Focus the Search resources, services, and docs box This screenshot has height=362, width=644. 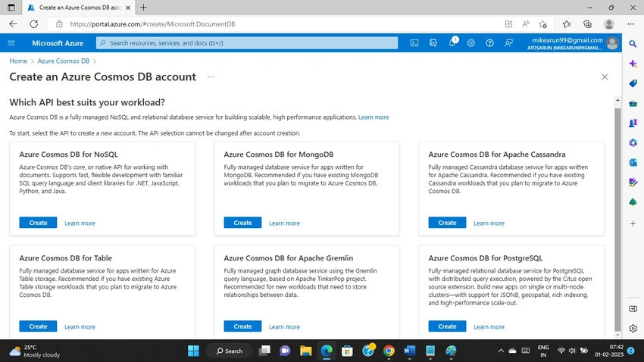click(x=247, y=42)
